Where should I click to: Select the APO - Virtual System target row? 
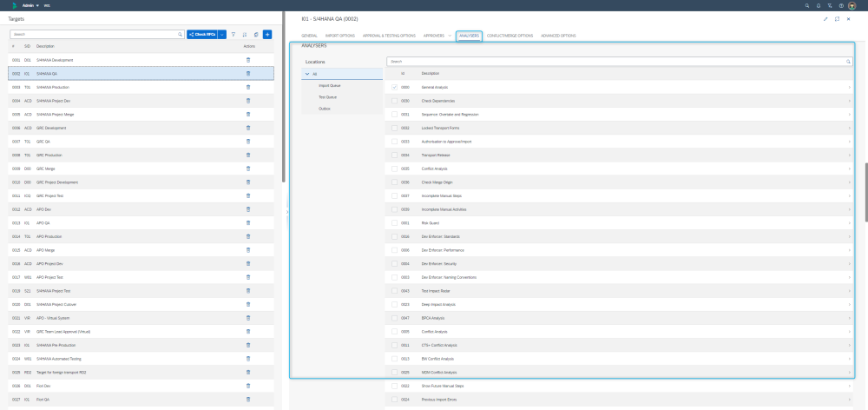coord(141,318)
